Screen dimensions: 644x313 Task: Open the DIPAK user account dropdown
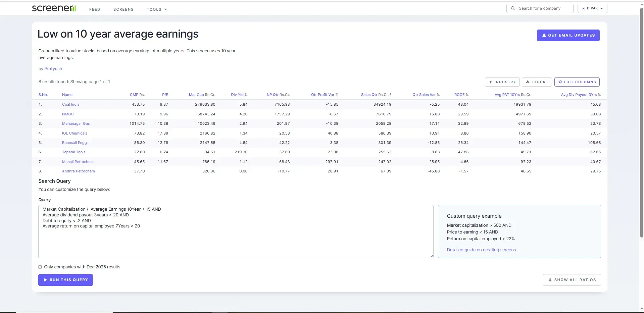pyautogui.click(x=592, y=8)
